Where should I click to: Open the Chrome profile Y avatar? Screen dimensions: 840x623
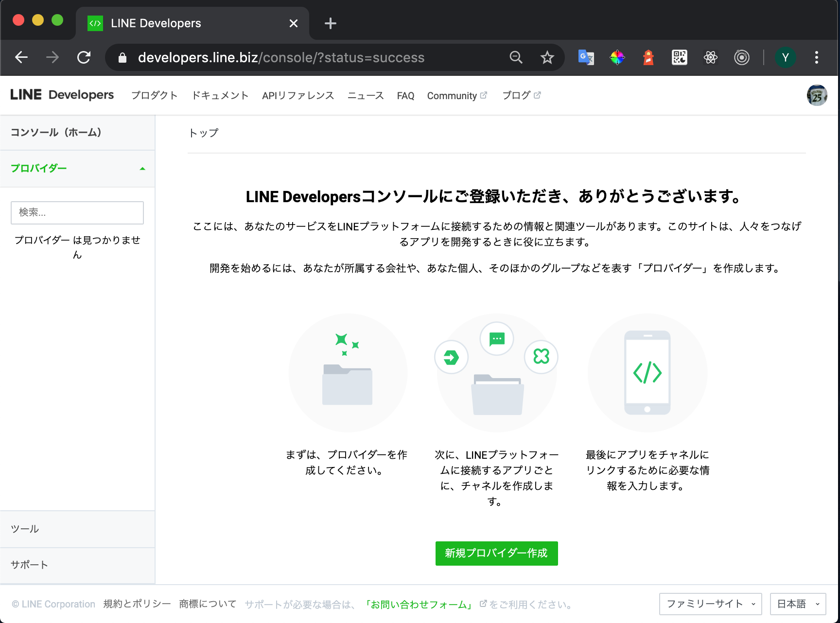(786, 57)
